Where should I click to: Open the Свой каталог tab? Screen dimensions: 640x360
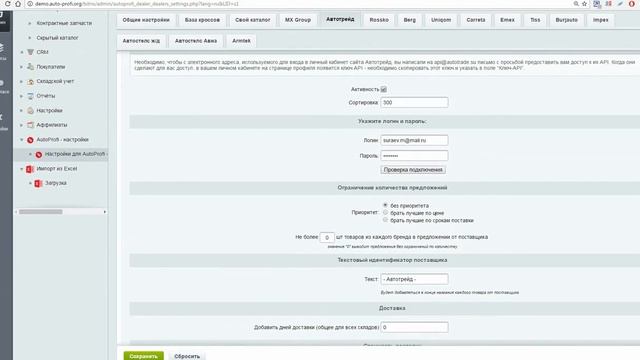[253, 20]
